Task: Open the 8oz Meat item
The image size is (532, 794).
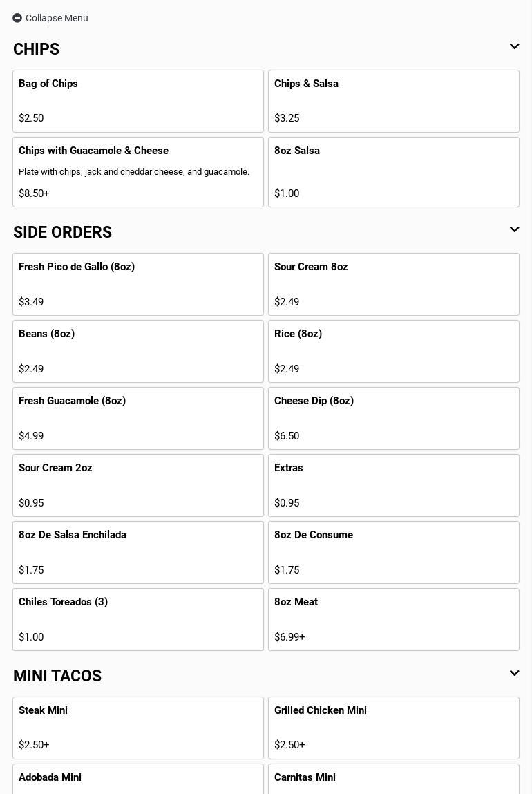Action: tap(394, 619)
